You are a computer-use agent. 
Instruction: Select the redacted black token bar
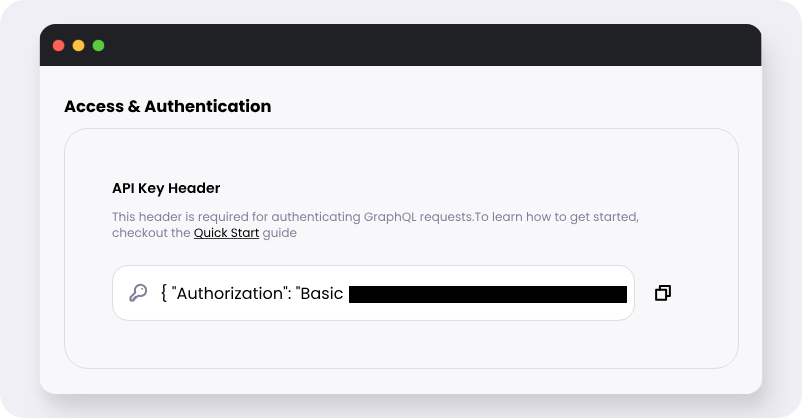pyautogui.click(x=488, y=294)
